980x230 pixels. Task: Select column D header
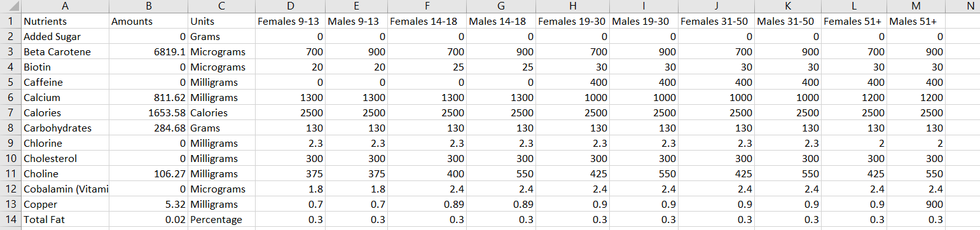point(290,6)
